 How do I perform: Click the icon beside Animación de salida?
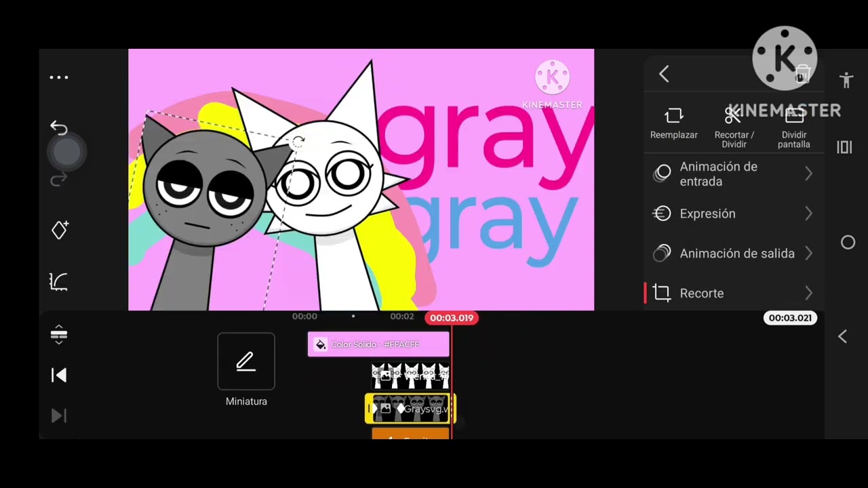click(662, 253)
